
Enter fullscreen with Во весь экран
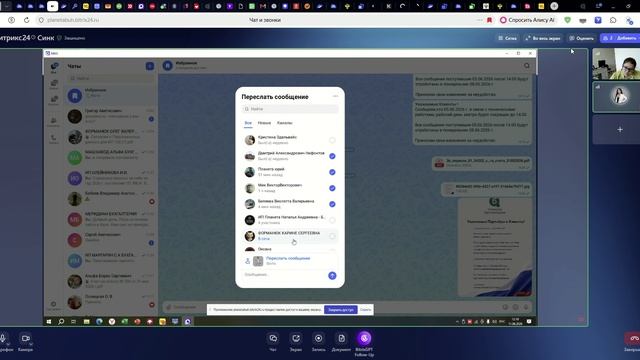[x=542, y=38]
